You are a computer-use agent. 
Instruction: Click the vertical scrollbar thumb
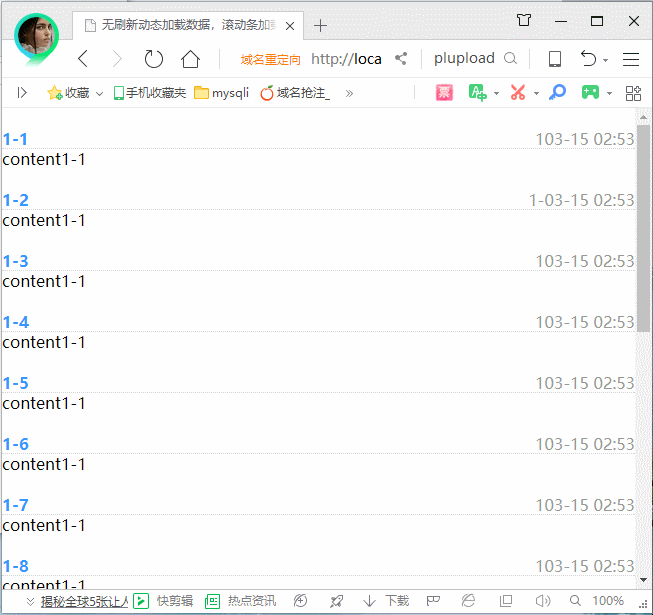(643, 228)
